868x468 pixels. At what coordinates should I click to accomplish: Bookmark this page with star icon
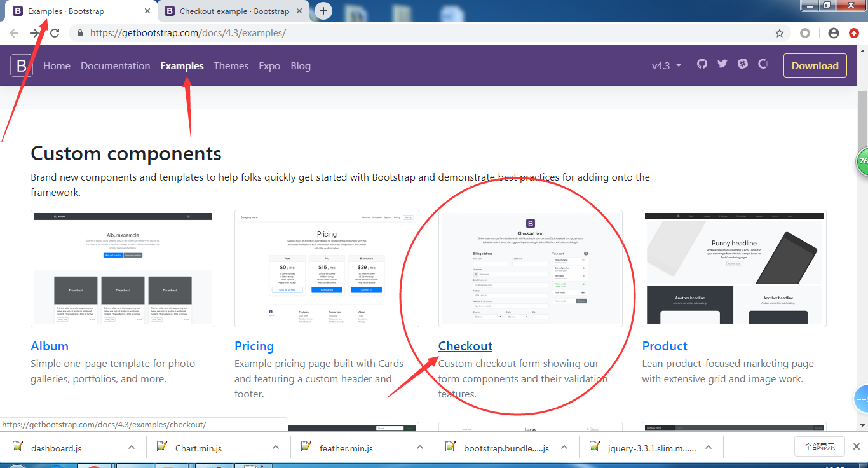tap(780, 33)
